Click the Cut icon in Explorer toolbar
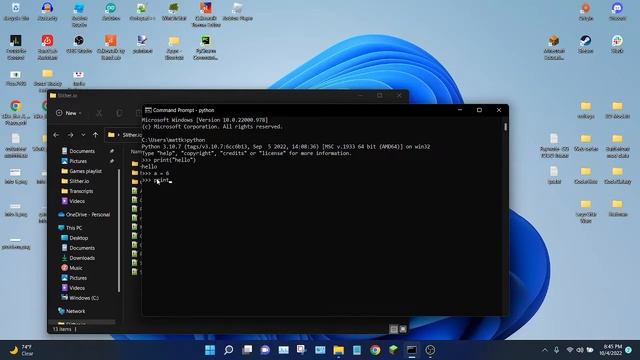The height and width of the screenshot is (360, 640). (99, 113)
